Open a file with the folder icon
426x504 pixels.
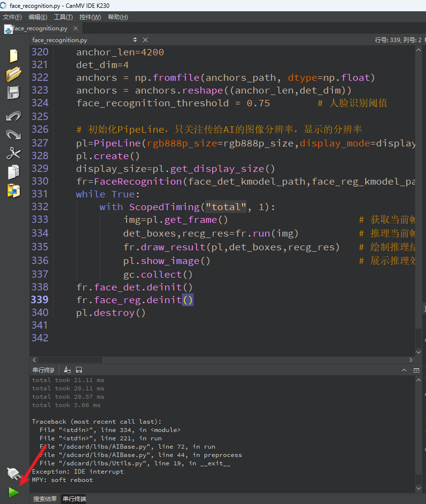[x=14, y=74]
